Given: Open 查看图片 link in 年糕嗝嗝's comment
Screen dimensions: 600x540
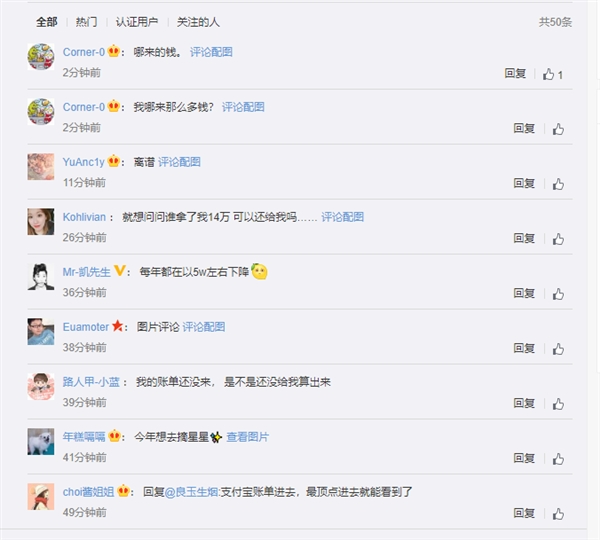Looking at the screenshot, I should pos(248,437).
